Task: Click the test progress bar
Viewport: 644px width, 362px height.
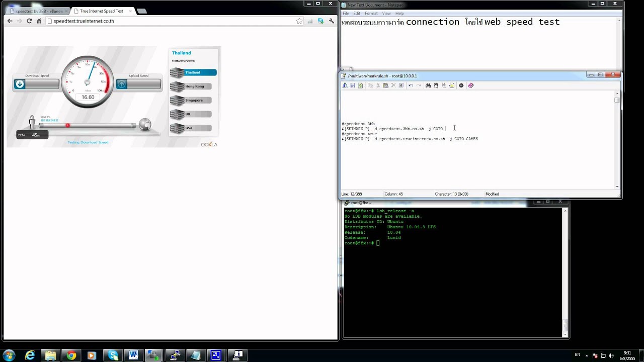Action: [87, 125]
